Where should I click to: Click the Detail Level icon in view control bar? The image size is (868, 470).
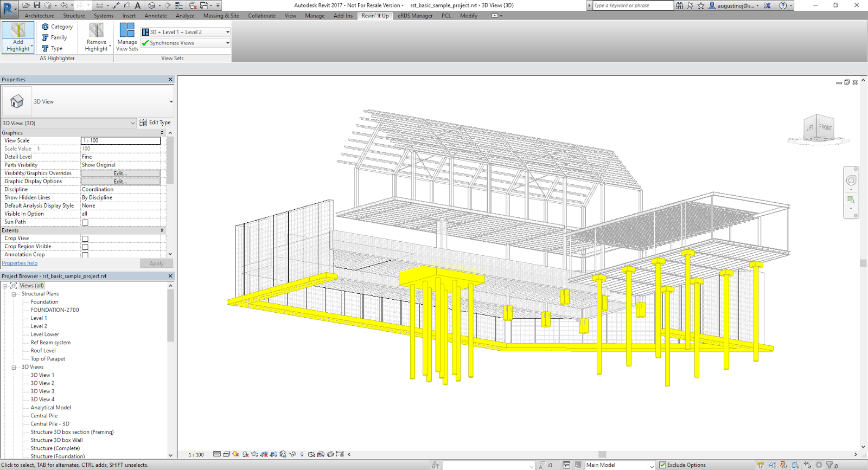coord(217,454)
